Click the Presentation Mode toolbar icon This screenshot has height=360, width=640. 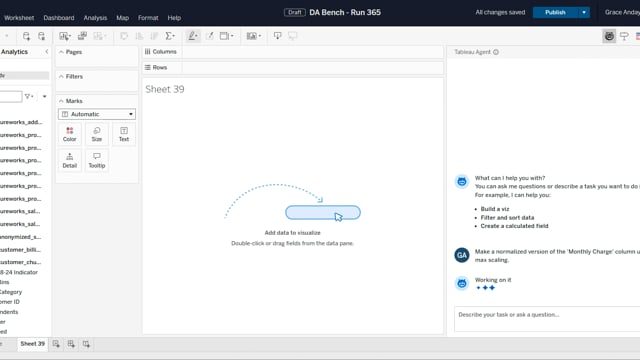293,36
